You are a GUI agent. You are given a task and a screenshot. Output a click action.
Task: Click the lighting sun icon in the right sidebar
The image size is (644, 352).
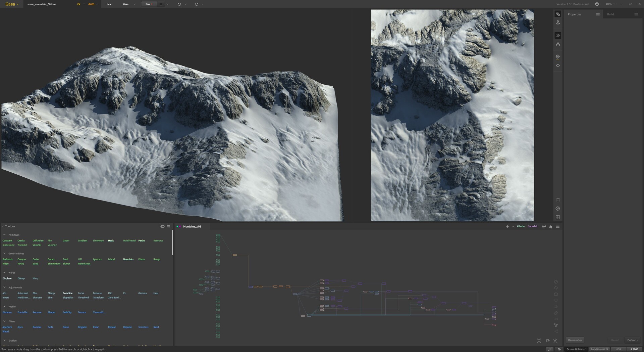point(558,57)
